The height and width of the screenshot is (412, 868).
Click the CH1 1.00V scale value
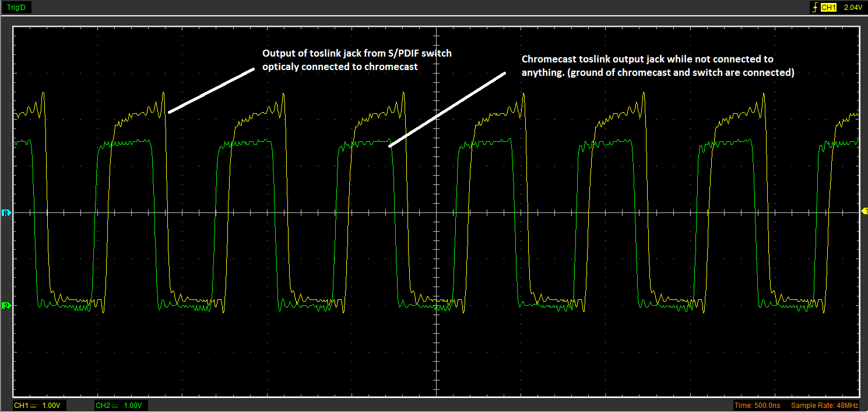(52, 405)
